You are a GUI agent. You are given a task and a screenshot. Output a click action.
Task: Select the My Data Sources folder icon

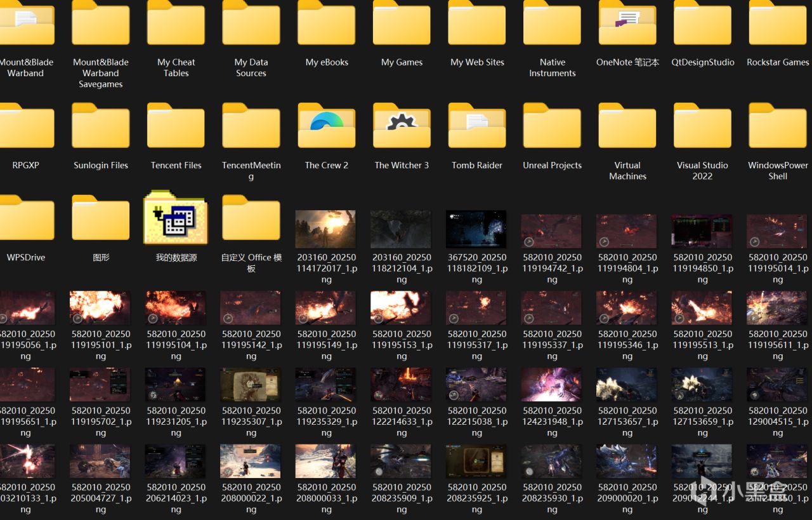click(x=251, y=23)
